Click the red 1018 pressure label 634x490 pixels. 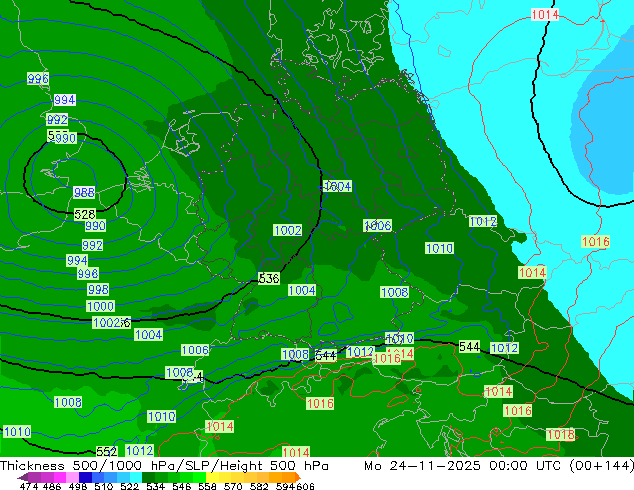[560, 435]
